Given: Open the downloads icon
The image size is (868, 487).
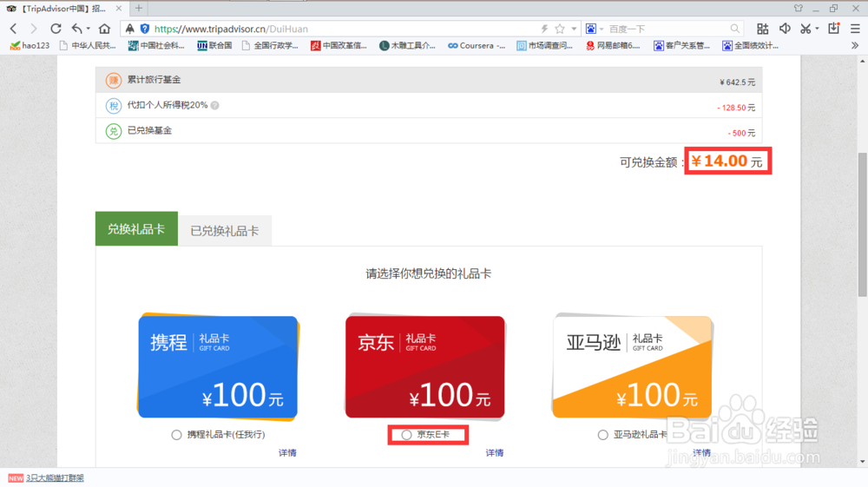Looking at the screenshot, I should coord(833,29).
